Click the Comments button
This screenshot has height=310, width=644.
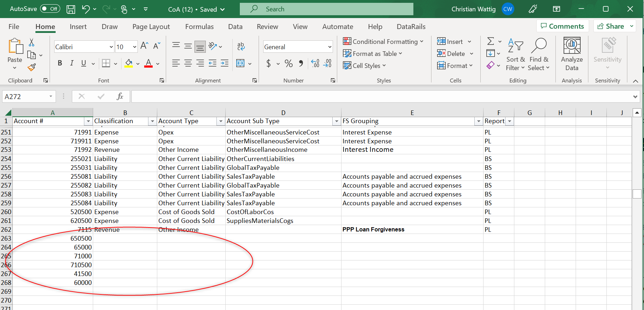(563, 26)
